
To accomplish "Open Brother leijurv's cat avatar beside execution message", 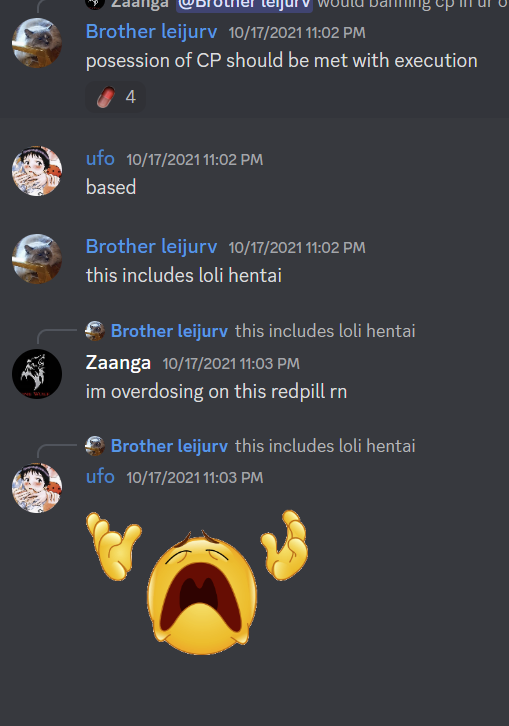I will (x=37, y=43).
